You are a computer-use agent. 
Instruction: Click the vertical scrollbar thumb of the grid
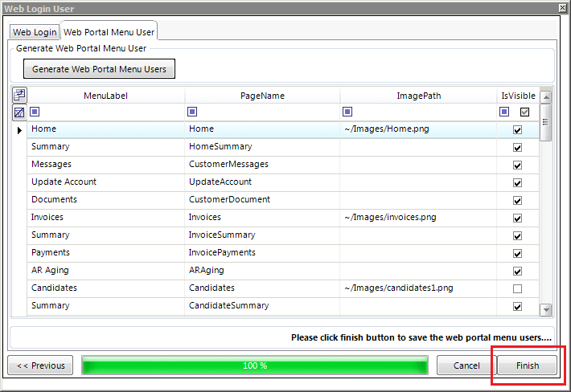(545, 122)
